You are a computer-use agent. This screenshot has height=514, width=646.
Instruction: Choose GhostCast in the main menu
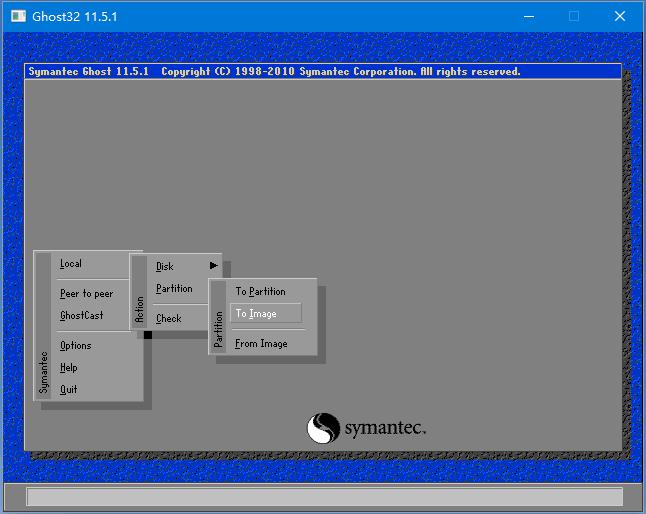pyautogui.click(x=81, y=316)
